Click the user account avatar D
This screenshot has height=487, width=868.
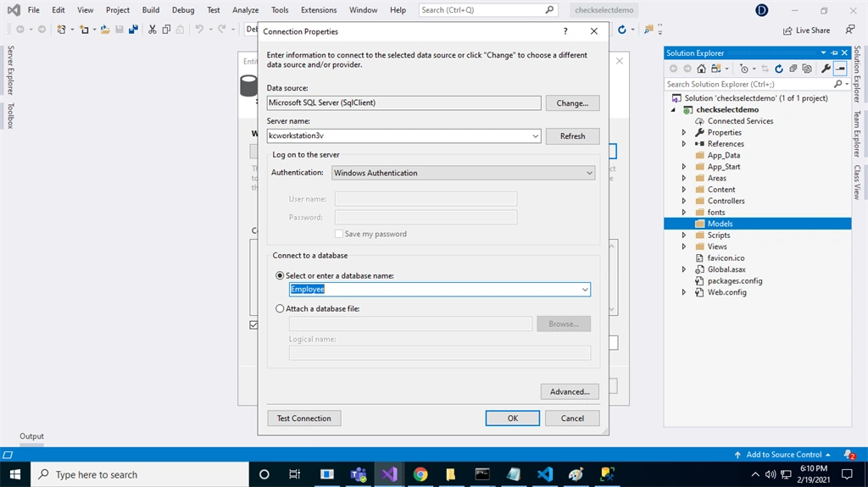pos(762,10)
